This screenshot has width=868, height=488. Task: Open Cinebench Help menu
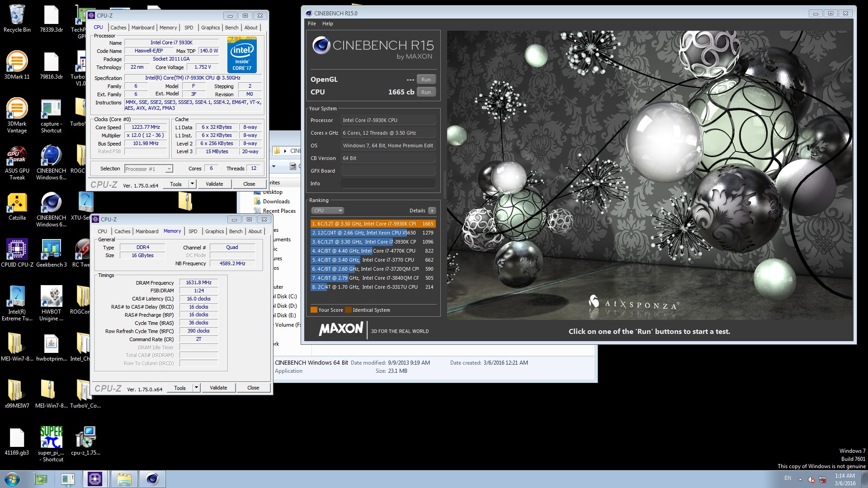(327, 23)
